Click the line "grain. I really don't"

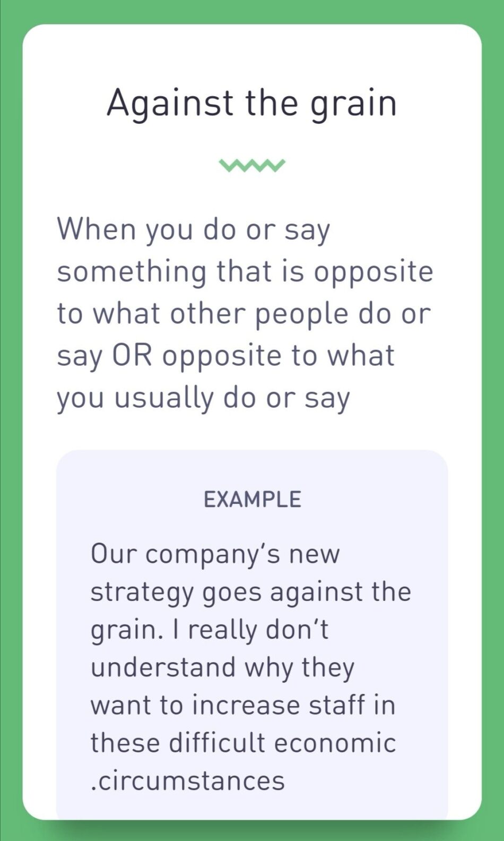tap(210, 630)
